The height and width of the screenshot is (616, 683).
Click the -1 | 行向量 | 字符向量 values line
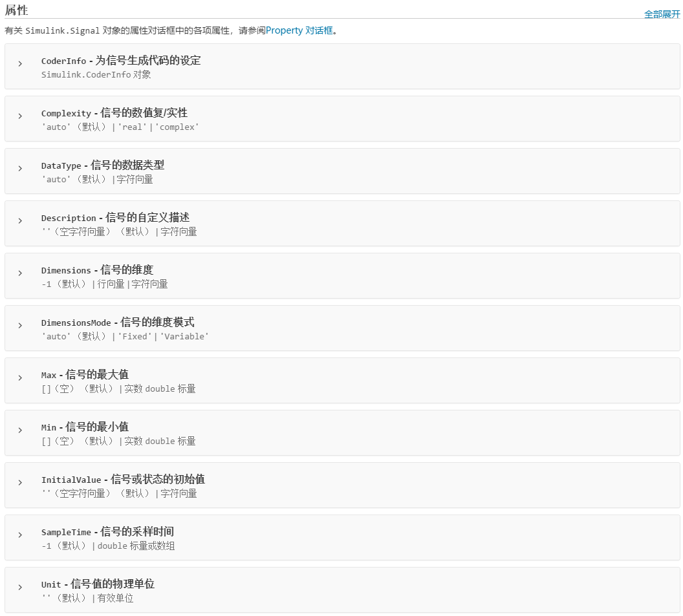point(105,284)
